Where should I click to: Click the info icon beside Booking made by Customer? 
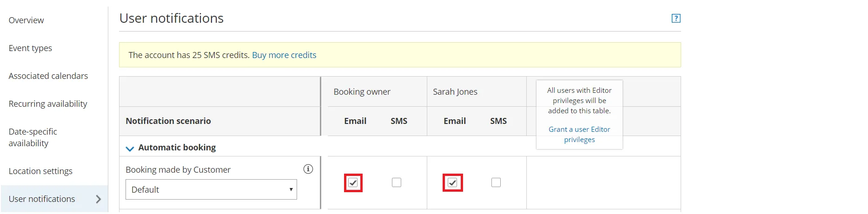click(308, 169)
